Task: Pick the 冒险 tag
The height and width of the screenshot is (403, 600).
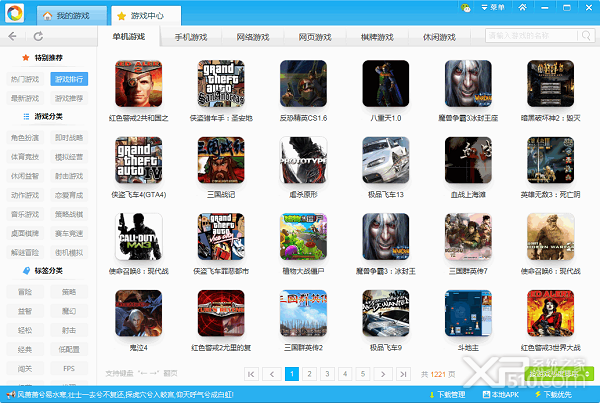Action: (25, 292)
